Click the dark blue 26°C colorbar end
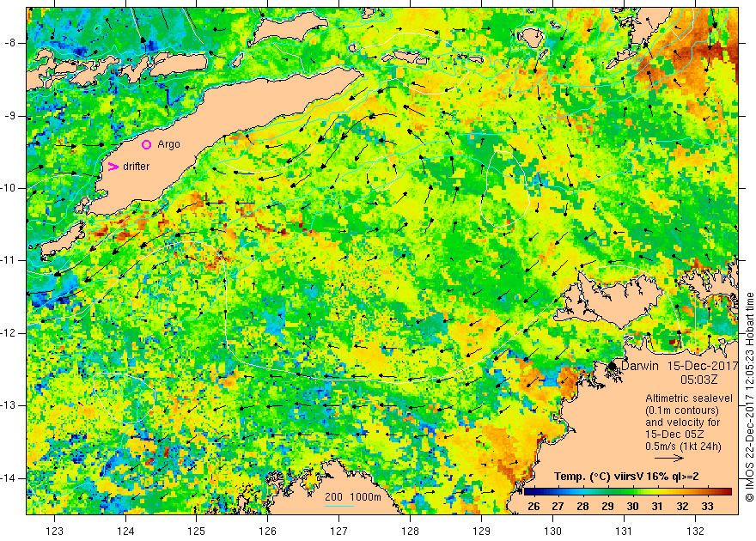 click(529, 492)
